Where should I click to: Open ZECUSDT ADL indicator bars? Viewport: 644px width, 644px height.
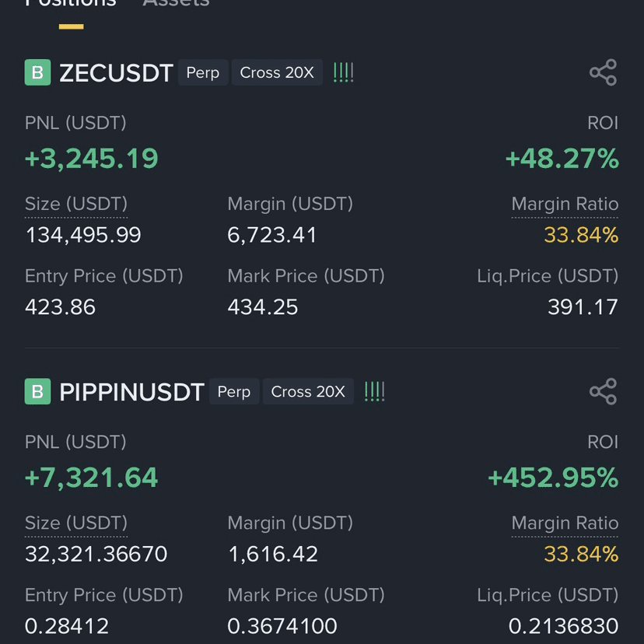click(x=343, y=72)
